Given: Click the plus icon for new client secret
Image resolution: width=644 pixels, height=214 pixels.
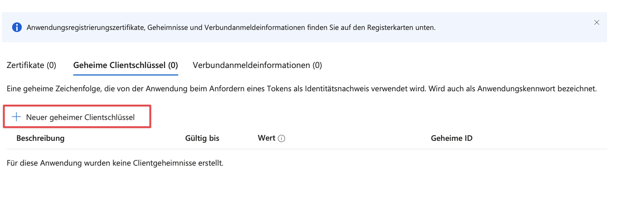Looking at the screenshot, I should click(16, 117).
